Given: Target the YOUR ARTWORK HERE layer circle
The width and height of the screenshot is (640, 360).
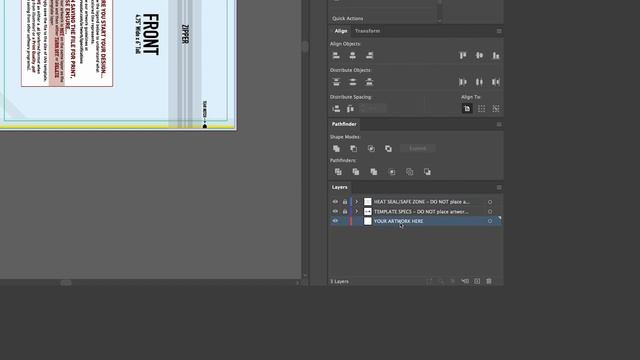Looking at the screenshot, I should (x=490, y=221).
